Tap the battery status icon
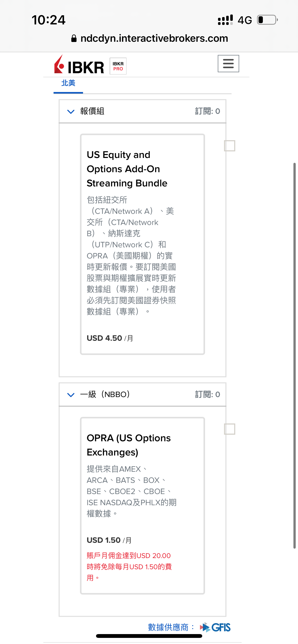298x644 pixels. coord(267,20)
